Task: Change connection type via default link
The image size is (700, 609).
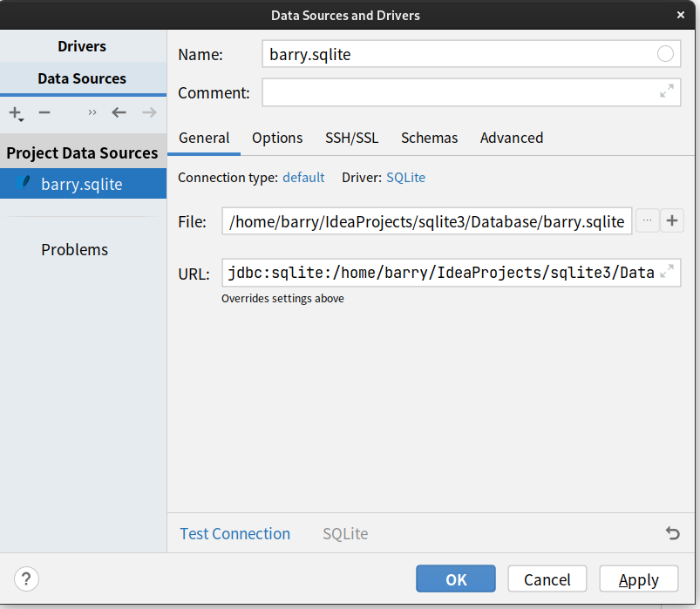Action: pyautogui.click(x=303, y=177)
